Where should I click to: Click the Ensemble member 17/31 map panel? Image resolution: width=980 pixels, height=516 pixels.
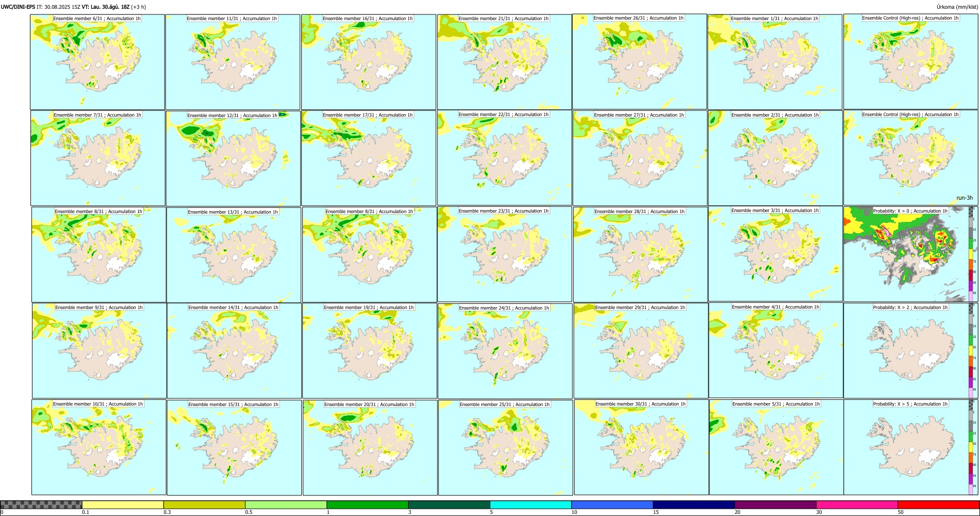[369, 158]
